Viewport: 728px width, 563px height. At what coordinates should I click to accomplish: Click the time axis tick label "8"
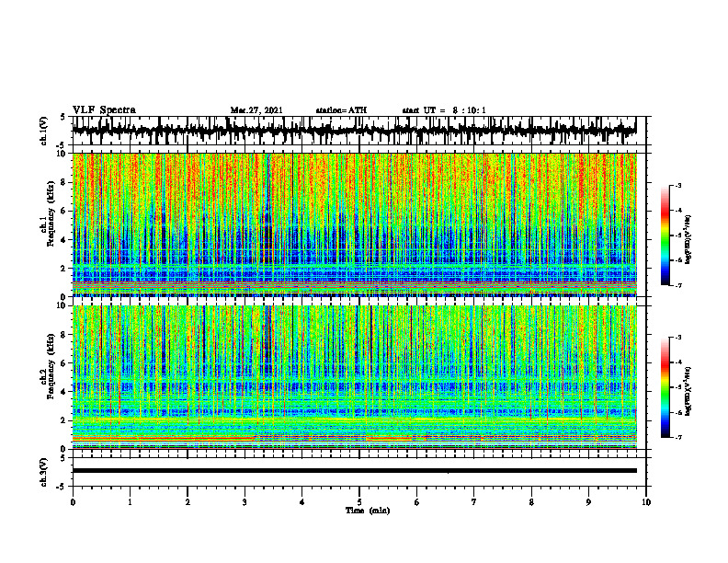531,502
